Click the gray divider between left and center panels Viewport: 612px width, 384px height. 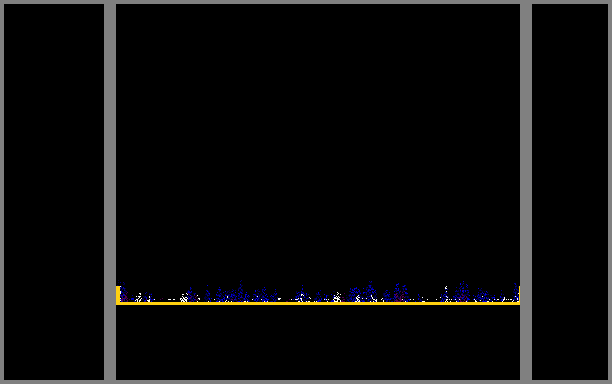tap(110, 192)
